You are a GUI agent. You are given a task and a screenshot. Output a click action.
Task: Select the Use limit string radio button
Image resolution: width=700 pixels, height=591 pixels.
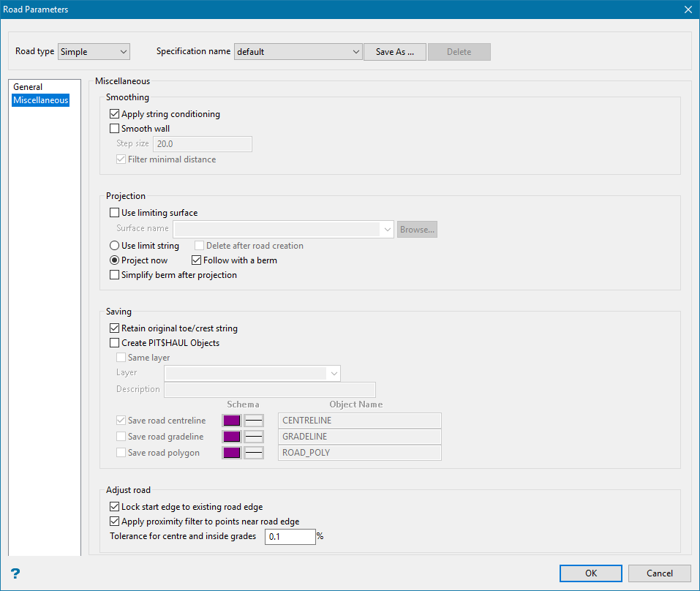pos(114,246)
